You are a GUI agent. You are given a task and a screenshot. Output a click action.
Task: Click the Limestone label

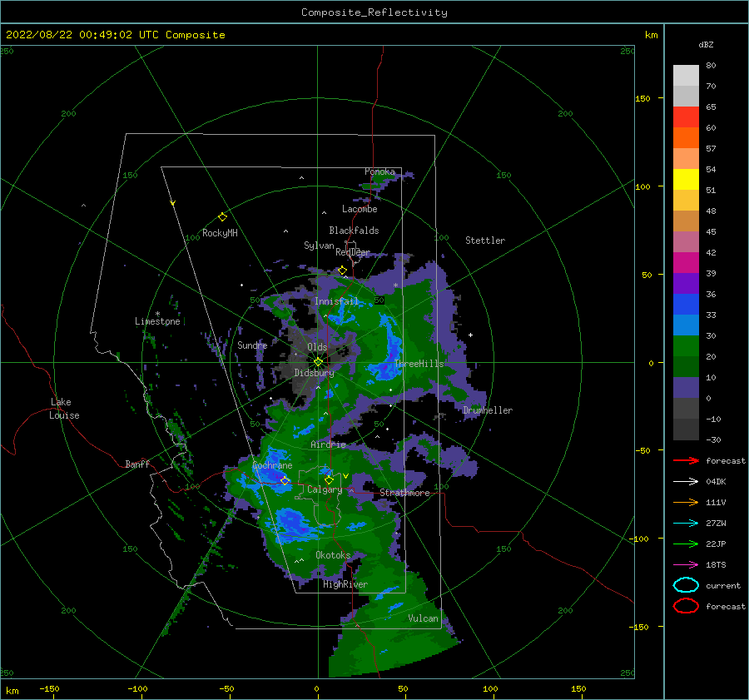(x=157, y=321)
